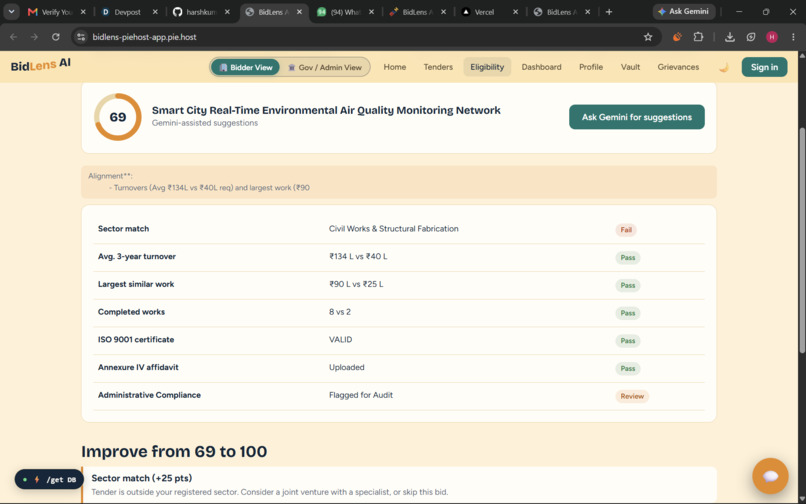
Task: Click the ₹134 L vs ₹40 L value
Action: [358, 257]
